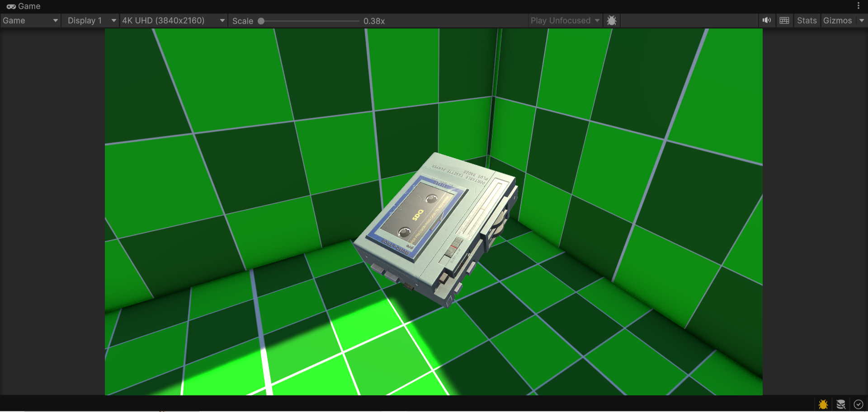Mute audio with the speaker icon
The height and width of the screenshot is (412, 868).
click(x=767, y=20)
